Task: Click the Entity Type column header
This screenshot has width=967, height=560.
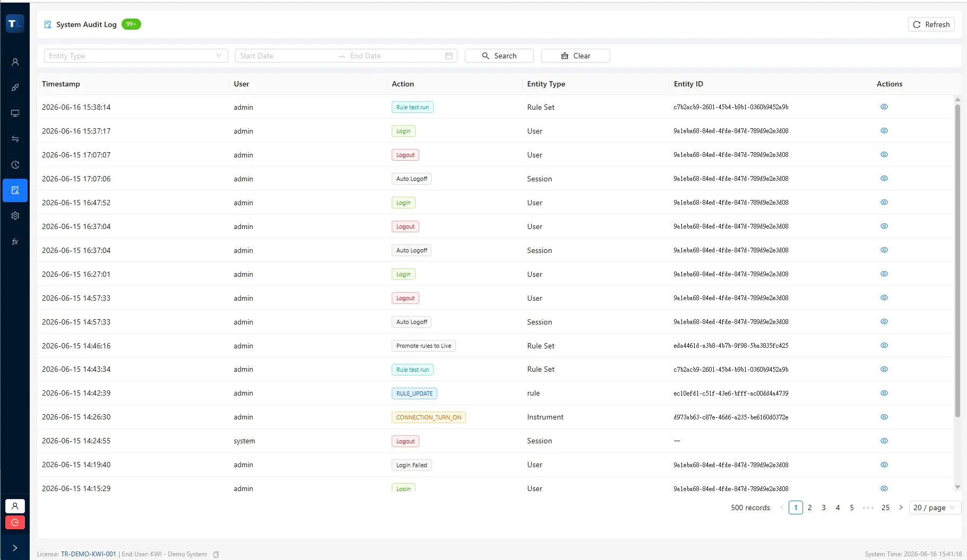Action: point(546,84)
